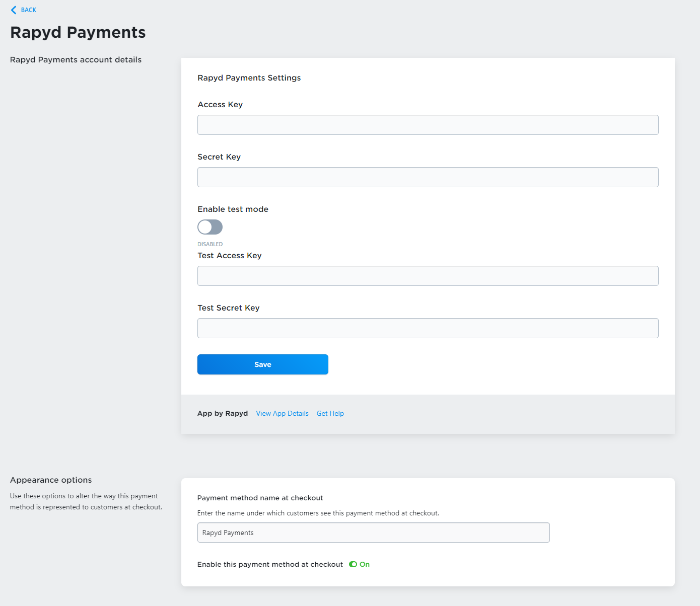Enable the test mode toggle switch
The image size is (700, 606).
click(x=210, y=227)
